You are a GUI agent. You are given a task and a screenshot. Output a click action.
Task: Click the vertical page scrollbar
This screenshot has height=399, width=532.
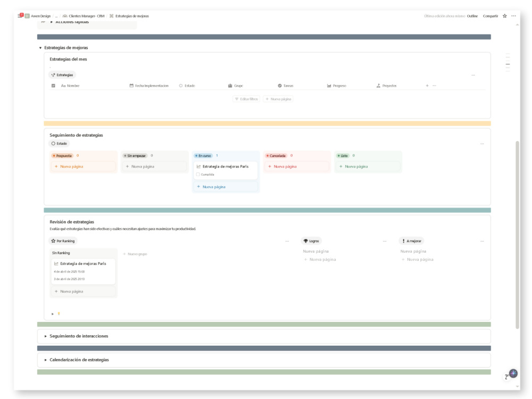click(517, 235)
